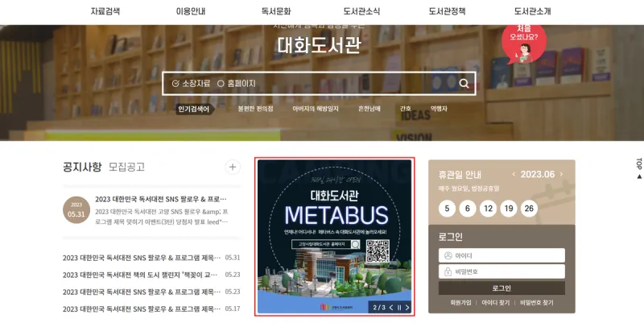Pause the banner slideshow

click(x=399, y=308)
